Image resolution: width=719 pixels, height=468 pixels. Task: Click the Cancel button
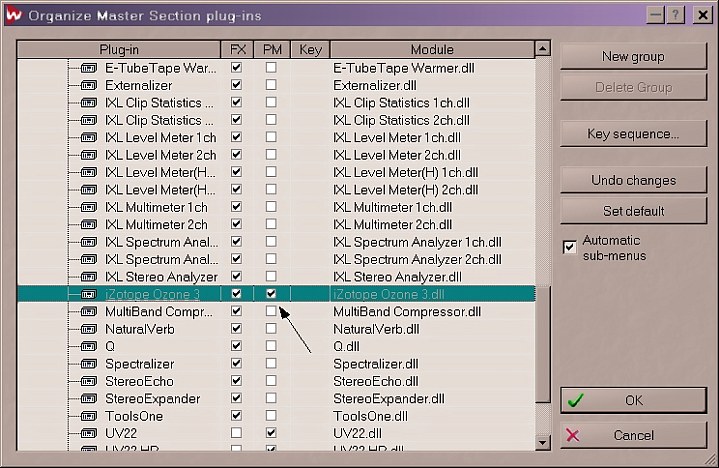(633, 435)
